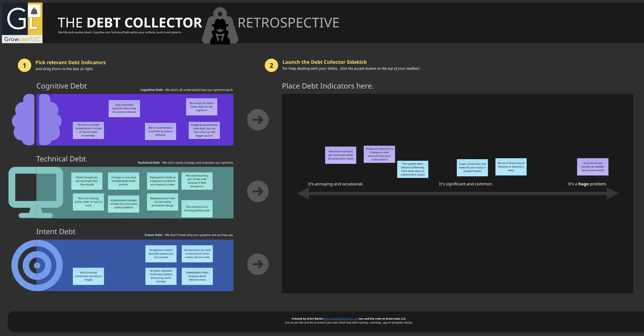Click the arrow button beside Technical Debt

(258, 191)
